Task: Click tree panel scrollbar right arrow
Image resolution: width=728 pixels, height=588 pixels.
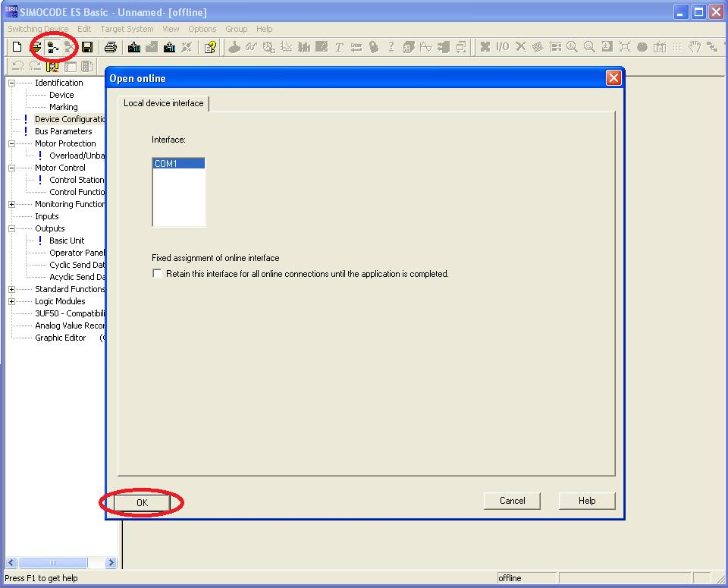Action: pyautogui.click(x=111, y=562)
